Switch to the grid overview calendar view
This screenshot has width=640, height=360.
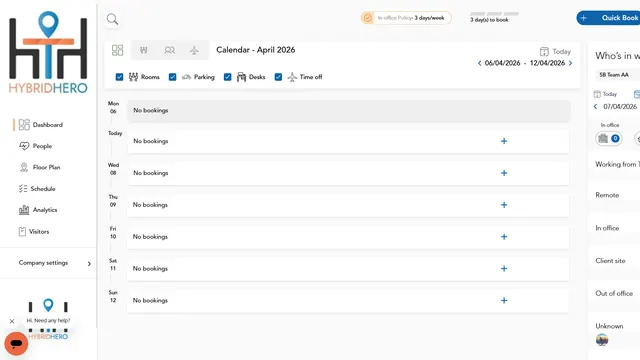click(x=118, y=50)
